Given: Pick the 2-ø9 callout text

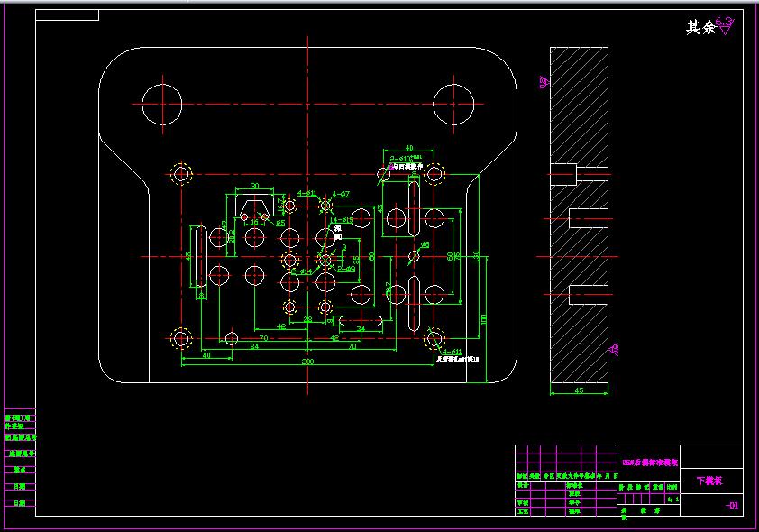Looking at the screenshot, I should click(x=346, y=268).
